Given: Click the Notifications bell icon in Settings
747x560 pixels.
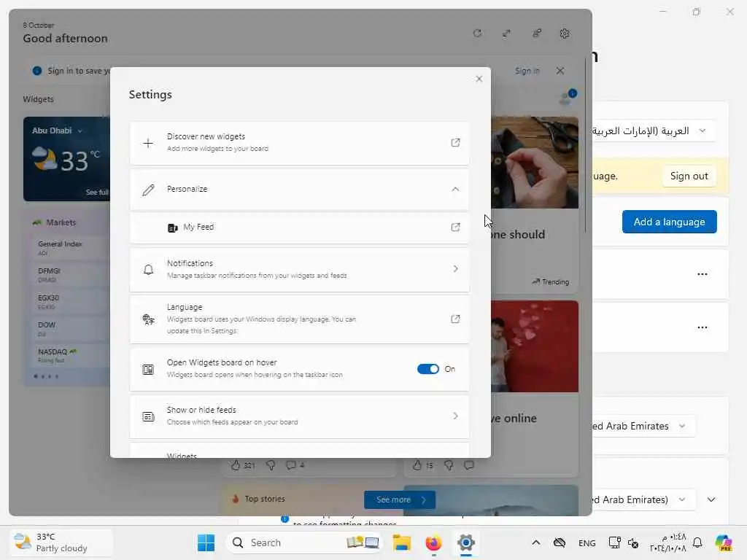Looking at the screenshot, I should (x=148, y=270).
